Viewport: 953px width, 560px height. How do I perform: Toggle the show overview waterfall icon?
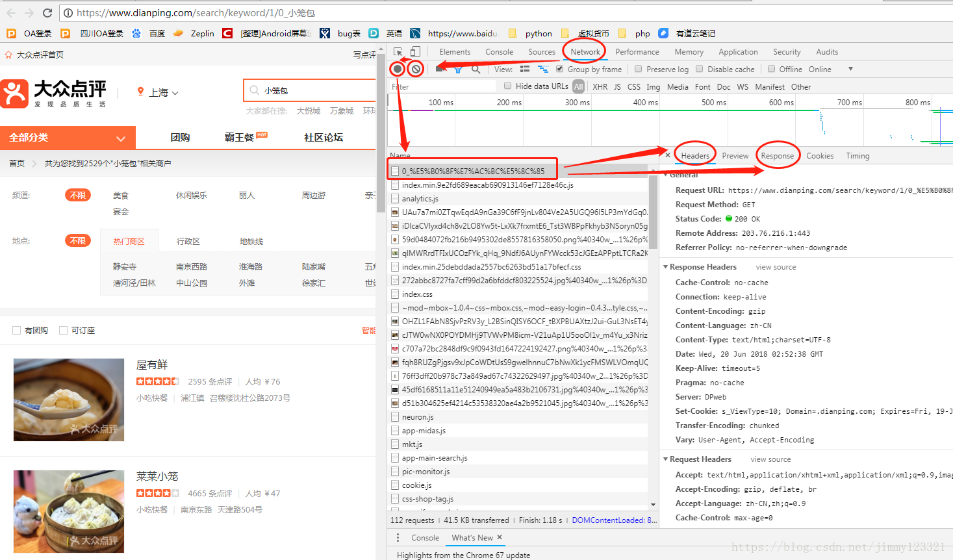(543, 69)
